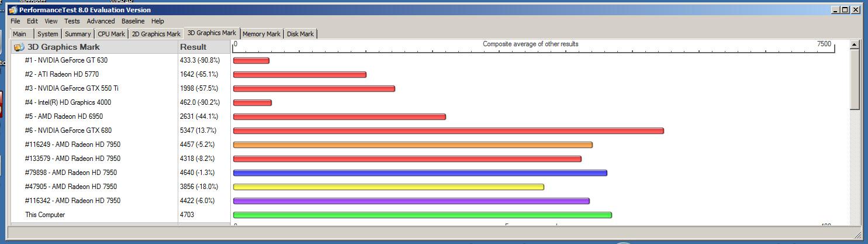868x244 pixels.
Task: Click the orange #116249 result bar
Action: pos(413,145)
